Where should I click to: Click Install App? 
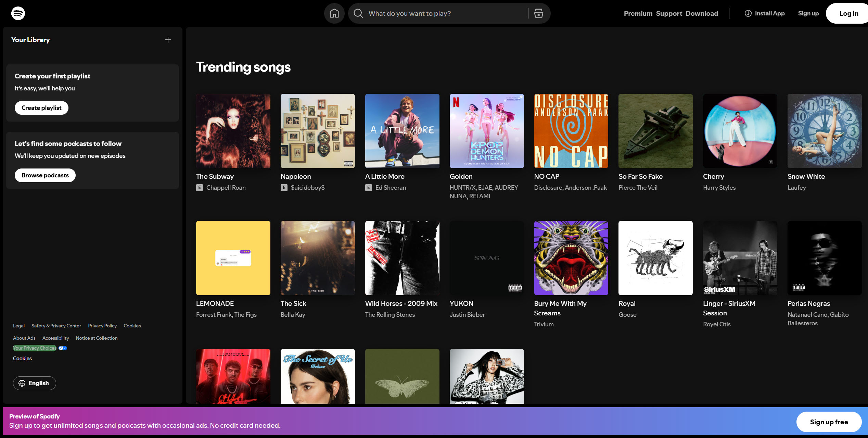coord(765,13)
